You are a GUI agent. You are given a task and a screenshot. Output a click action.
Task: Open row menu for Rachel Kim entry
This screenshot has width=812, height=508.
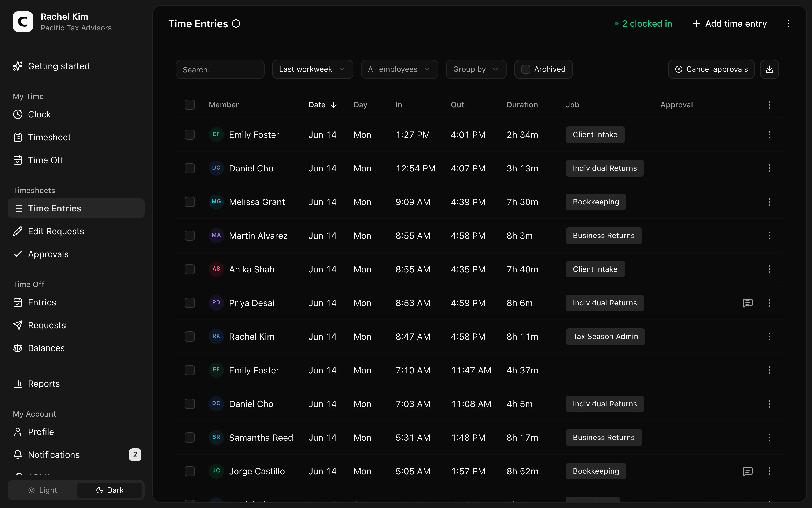(x=769, y=337)
